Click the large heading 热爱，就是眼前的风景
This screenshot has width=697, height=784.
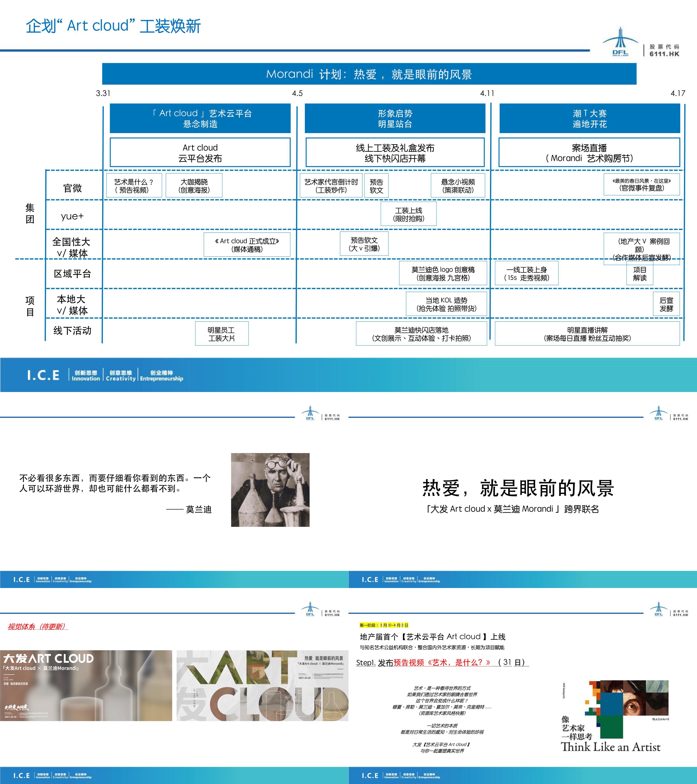tap(518, 488)
